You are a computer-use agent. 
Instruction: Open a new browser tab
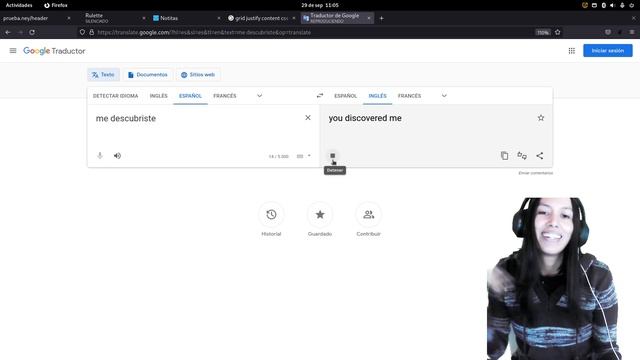pyautogui.click(x=381, y=18)
